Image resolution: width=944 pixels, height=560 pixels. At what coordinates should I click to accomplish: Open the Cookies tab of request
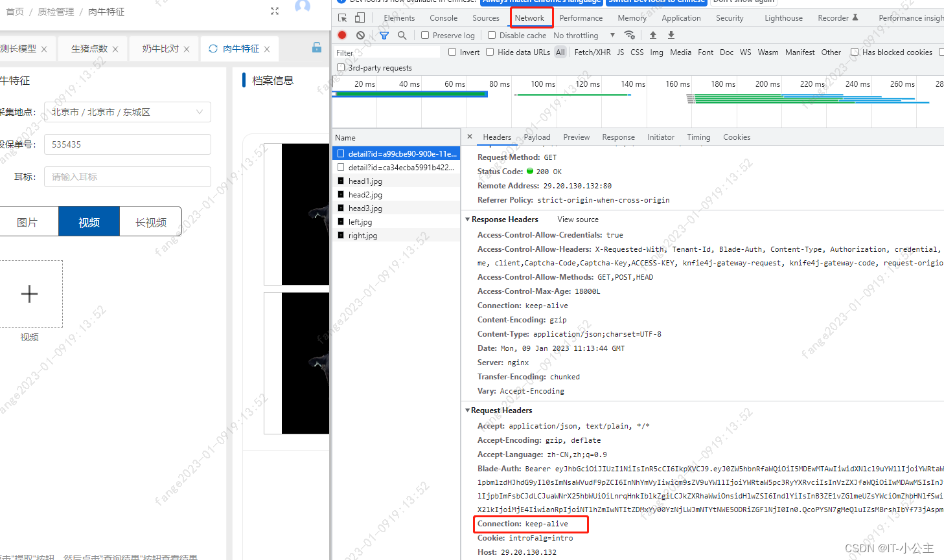point(737,137)
